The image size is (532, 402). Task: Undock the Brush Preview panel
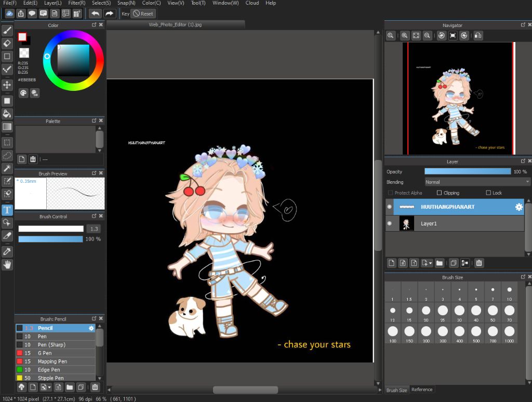click(95, 173)
